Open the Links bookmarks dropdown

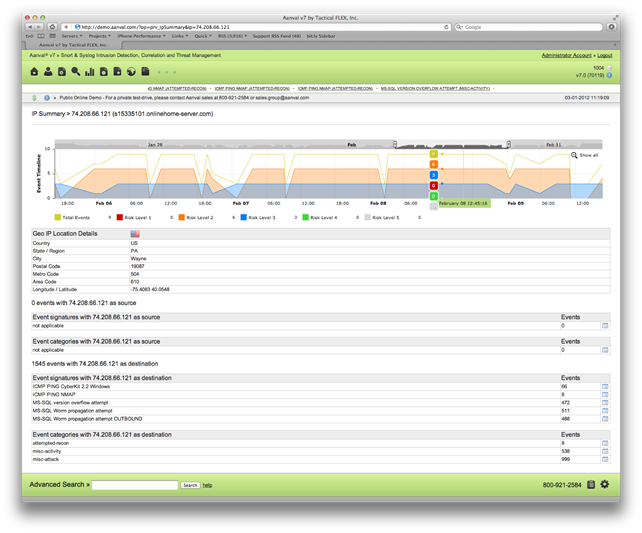tap(180, 36)
